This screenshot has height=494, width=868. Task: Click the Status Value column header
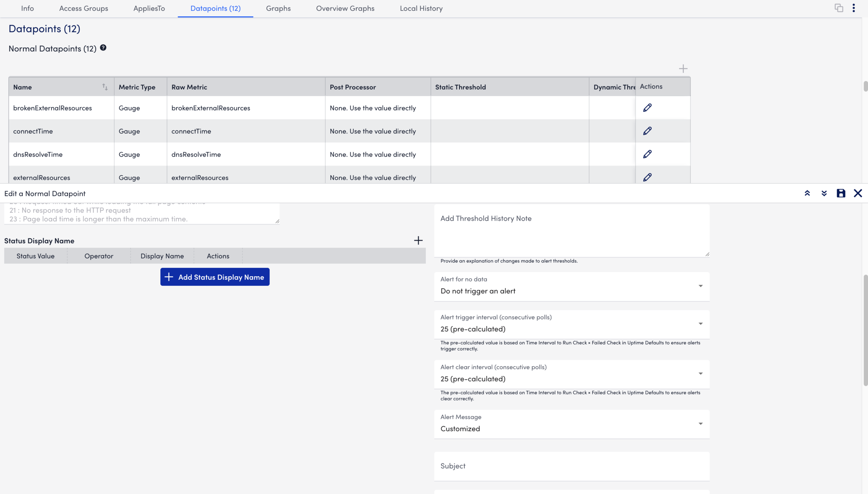(36, 256)
